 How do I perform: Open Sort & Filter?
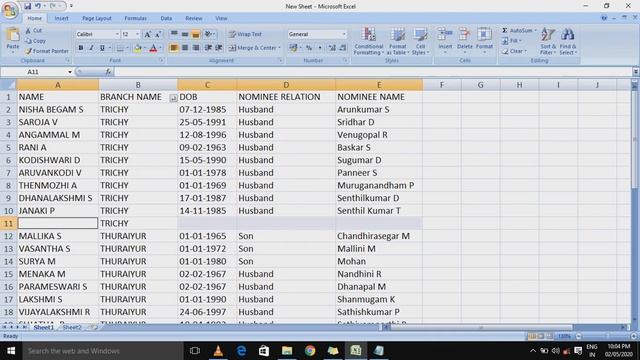point(548,41)
